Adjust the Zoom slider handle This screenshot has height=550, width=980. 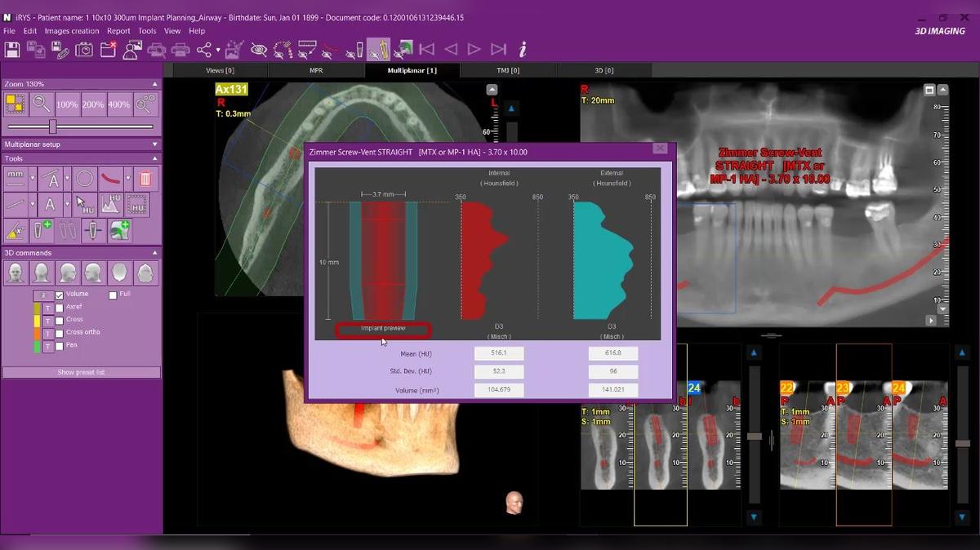52,126
